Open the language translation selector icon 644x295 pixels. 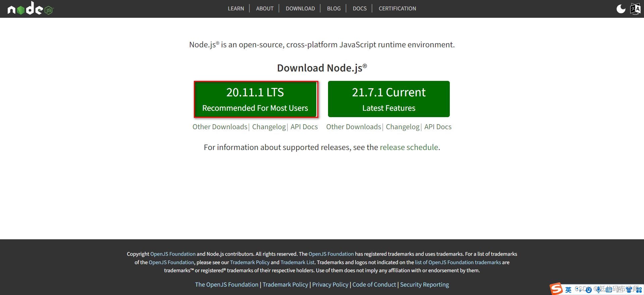(x=635, y=9)
